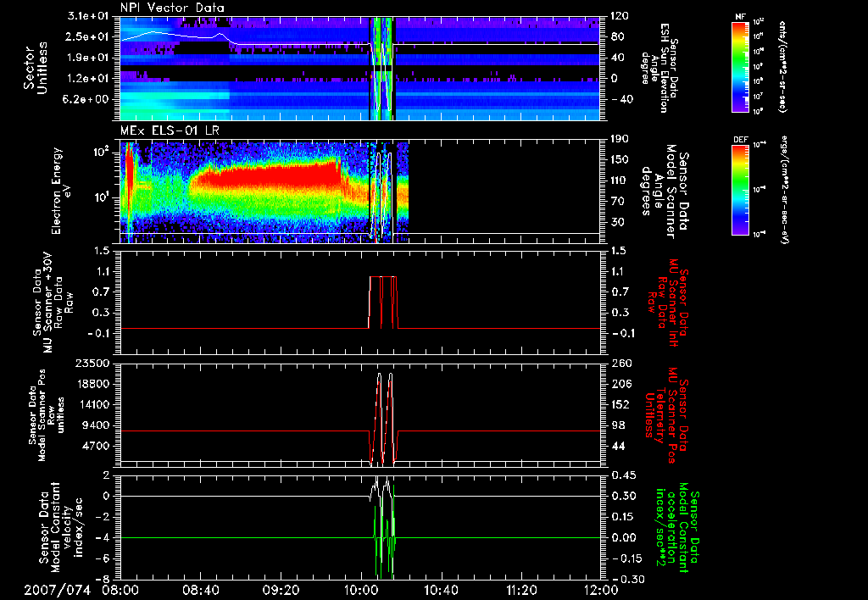The width and height of the screenshot is (868, 600).
Task: Click the '-6' velocity tick label
Action: 103,558
